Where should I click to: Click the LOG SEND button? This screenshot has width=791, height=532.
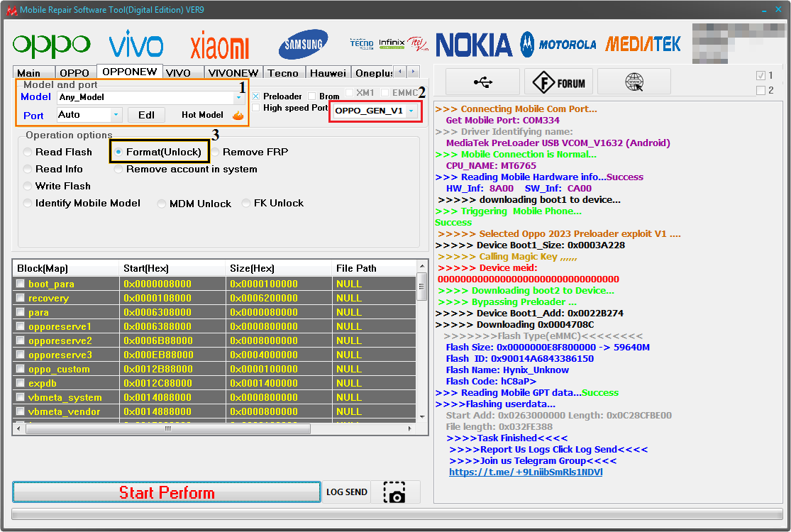point(347,492)
